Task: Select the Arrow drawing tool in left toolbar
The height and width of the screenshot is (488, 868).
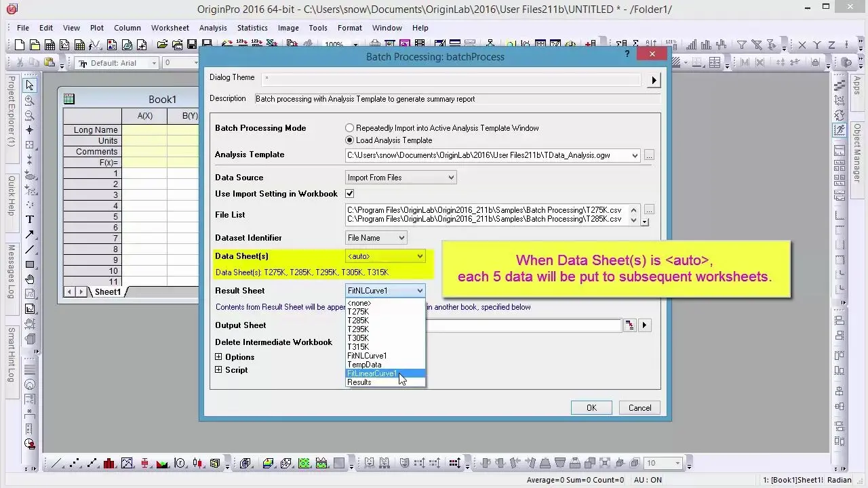Action: [30, 235]
